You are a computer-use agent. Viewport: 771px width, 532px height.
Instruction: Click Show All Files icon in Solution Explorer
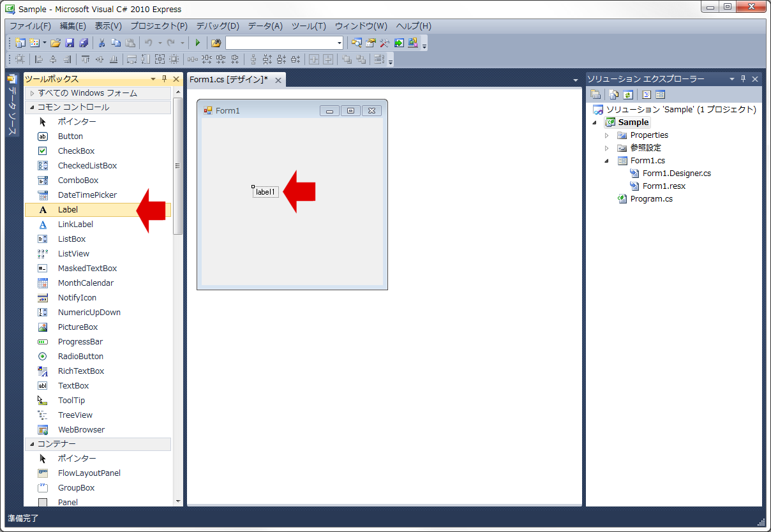tap(613, 94)
